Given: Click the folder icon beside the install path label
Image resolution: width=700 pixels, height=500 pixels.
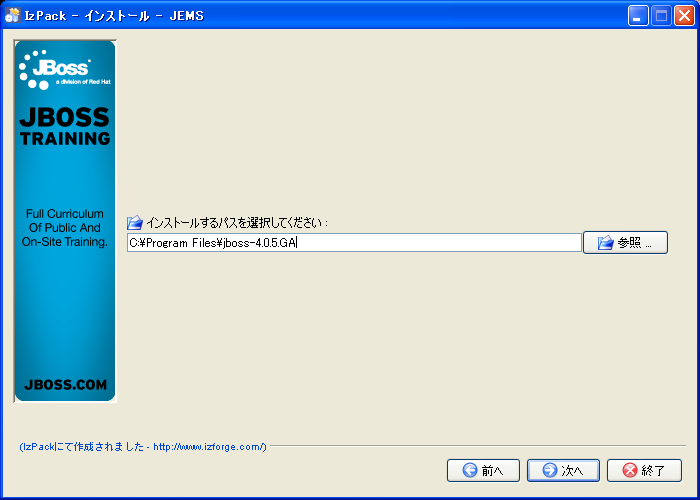Looking at the screenshot, I should [135, 222].
